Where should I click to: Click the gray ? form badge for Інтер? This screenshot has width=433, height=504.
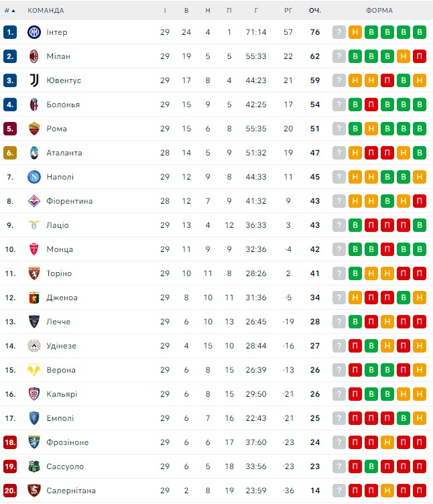click(339, 32)
